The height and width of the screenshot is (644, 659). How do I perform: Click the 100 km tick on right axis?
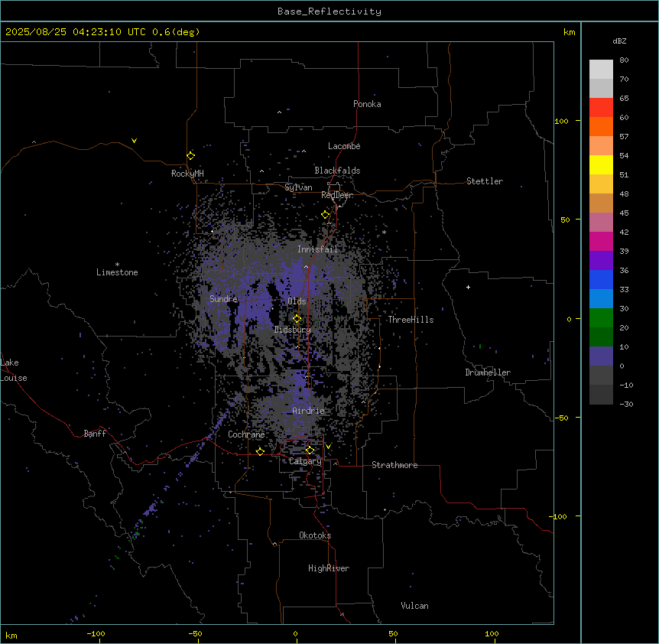point(562,121)
